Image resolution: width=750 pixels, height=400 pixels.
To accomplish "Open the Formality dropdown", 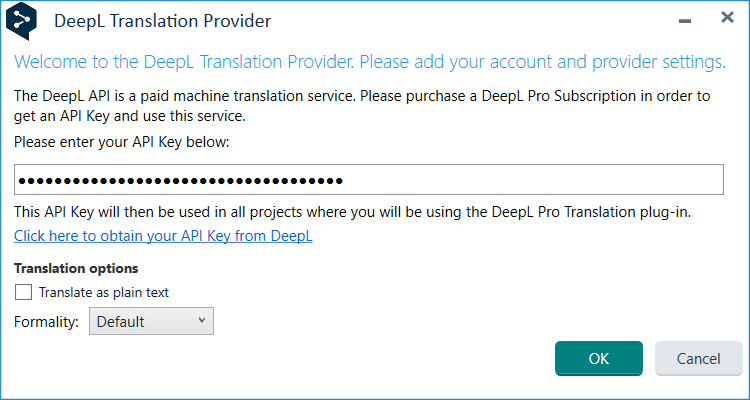I will pyautogui.click(x=151, y=321).
